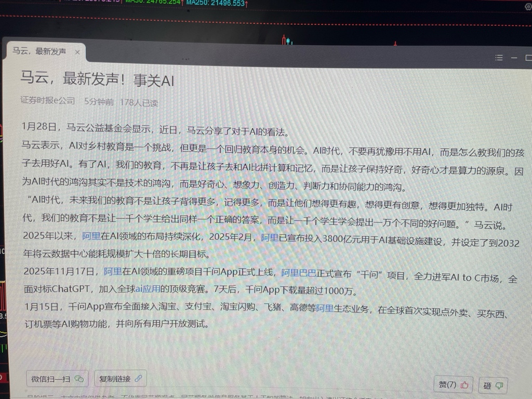The image size is (532, 399).
Task: Click the 5分钟前 timestamp
Action: coord(99,101)
